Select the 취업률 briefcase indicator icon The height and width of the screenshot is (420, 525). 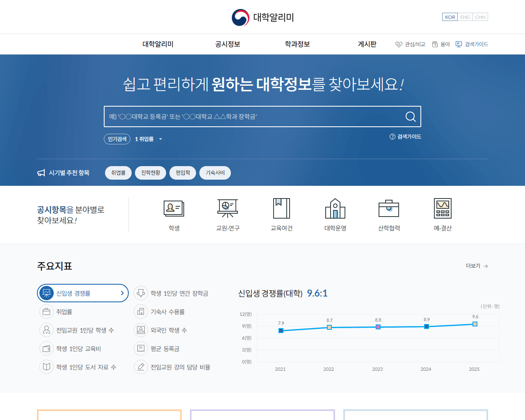(46, 312)
